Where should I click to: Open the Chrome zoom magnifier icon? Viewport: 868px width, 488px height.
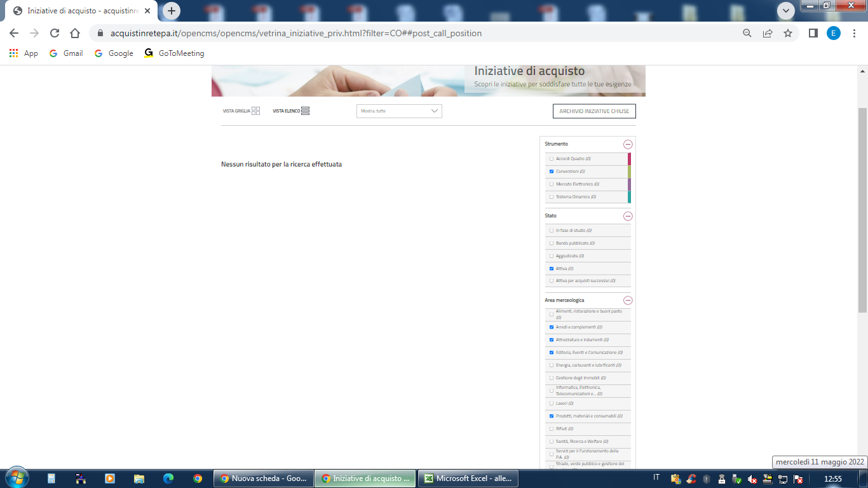point(747,33)
